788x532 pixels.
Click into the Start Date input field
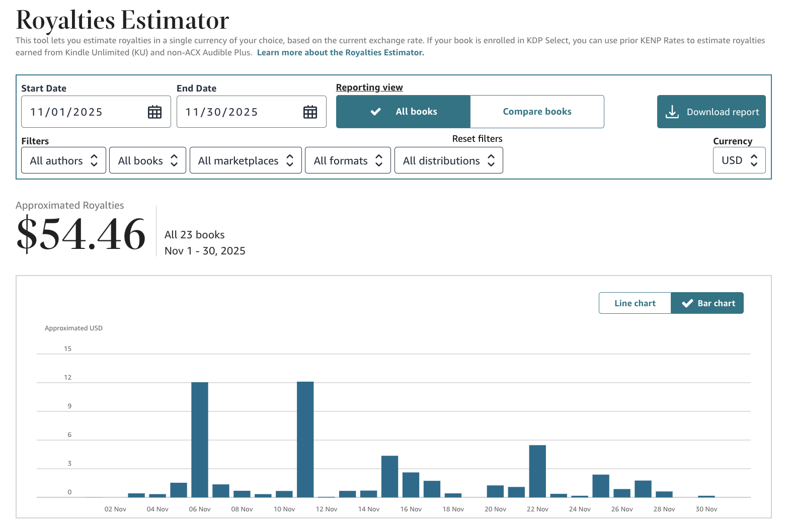pos(96,112)
